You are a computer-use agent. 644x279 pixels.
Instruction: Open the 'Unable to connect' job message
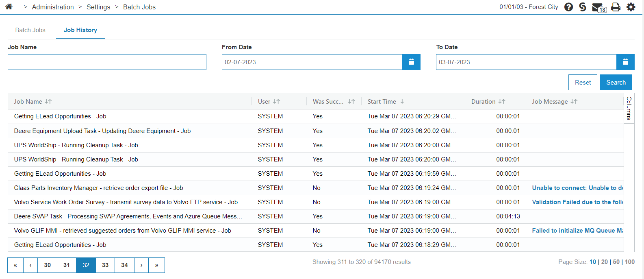pos(577,188)
